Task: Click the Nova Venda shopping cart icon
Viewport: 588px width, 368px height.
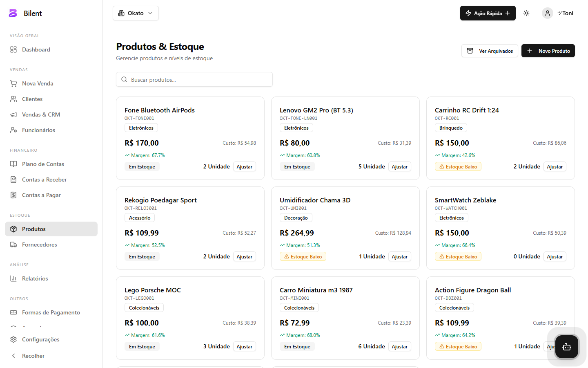Action: coord(13,83)
